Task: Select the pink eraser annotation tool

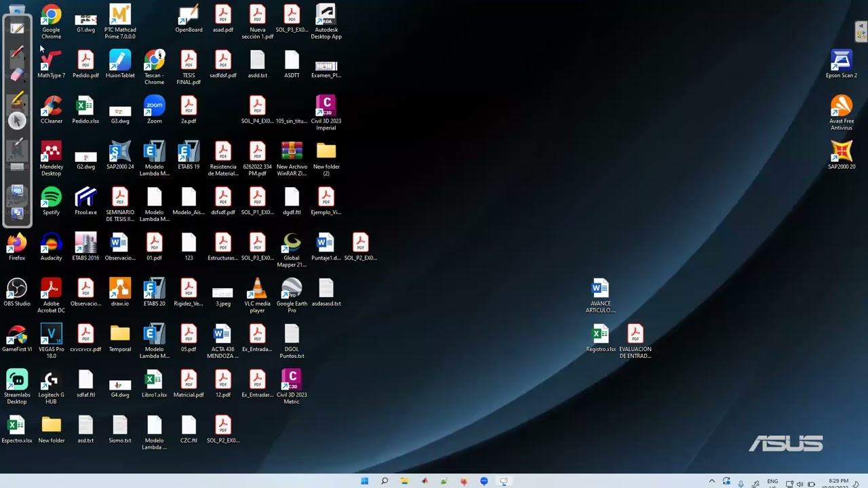Action: (x=17, y=75)
